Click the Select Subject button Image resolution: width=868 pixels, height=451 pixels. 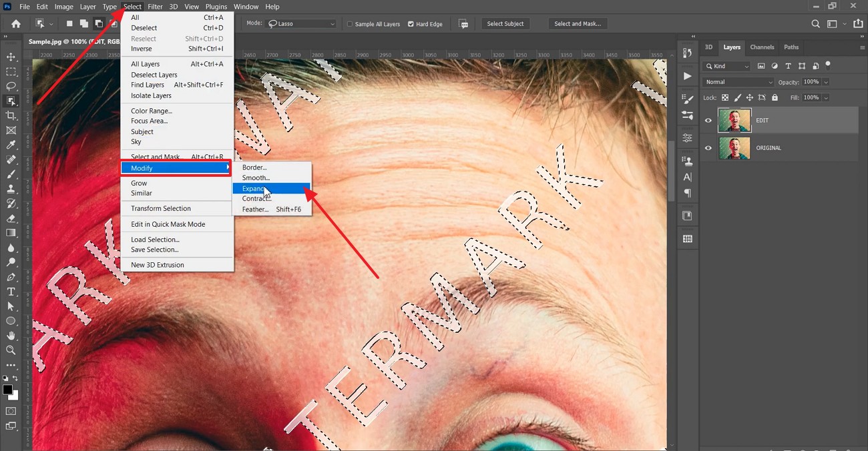tap(505, 23)
